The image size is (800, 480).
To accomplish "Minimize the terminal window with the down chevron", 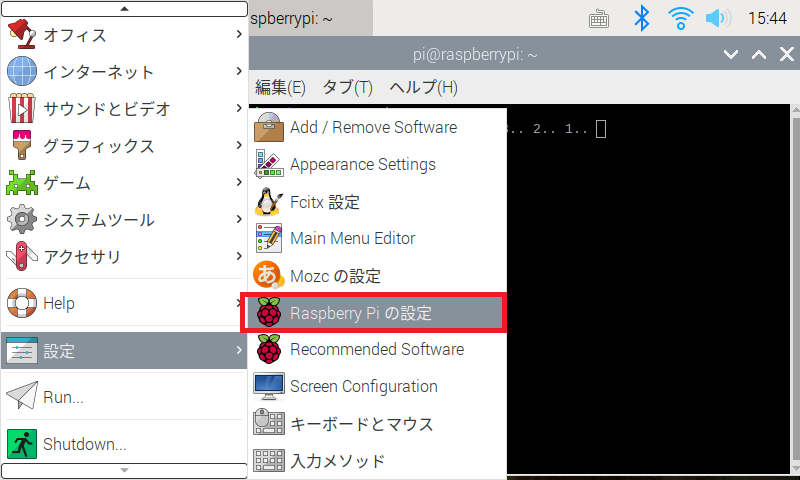I will 731,54.
